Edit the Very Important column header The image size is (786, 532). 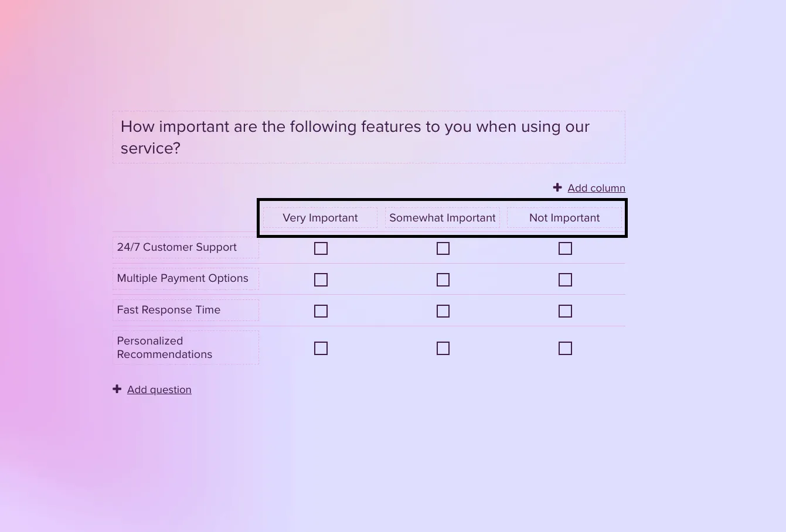tap(320, 218)
